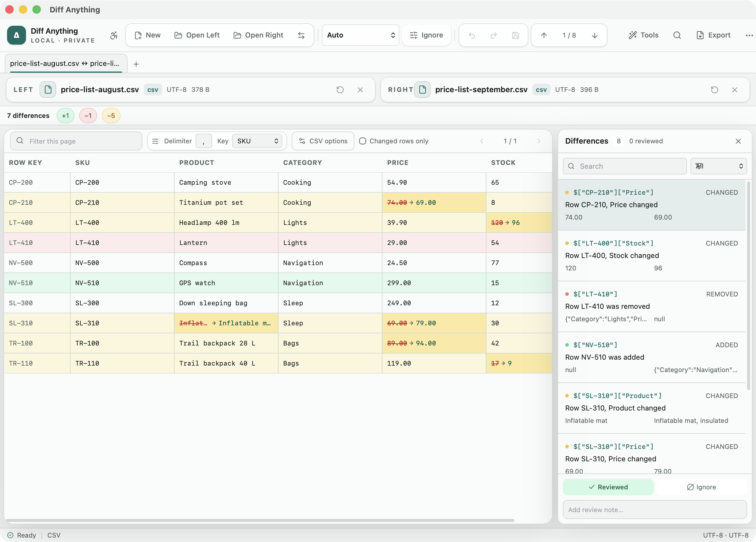Go to previous difference with up arrow
756x542 pixels.
pos(544,35)
